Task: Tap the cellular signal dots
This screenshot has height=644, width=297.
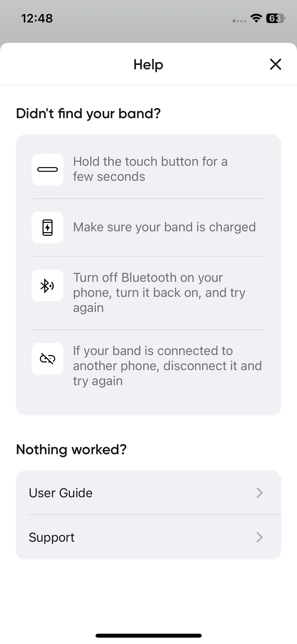Action: point(239,21)
